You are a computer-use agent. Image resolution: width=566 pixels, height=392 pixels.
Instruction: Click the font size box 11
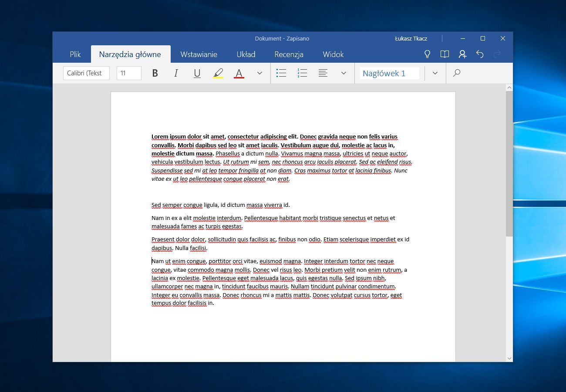click(129, 73)
